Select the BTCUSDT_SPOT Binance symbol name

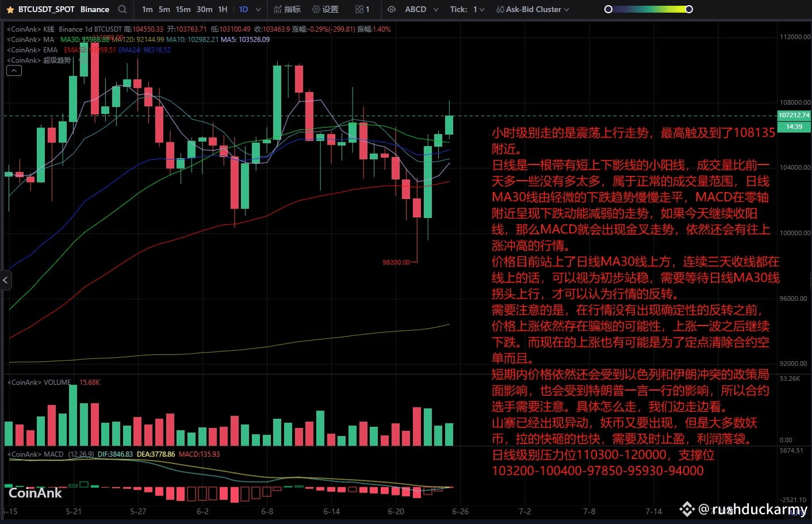(x=63, y=9)
